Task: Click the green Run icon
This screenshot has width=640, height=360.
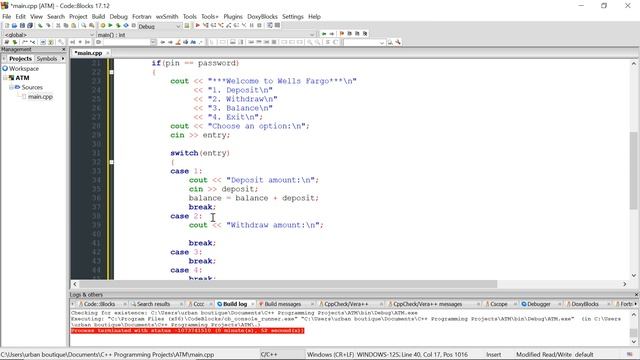Action: [x=110, y=26]
